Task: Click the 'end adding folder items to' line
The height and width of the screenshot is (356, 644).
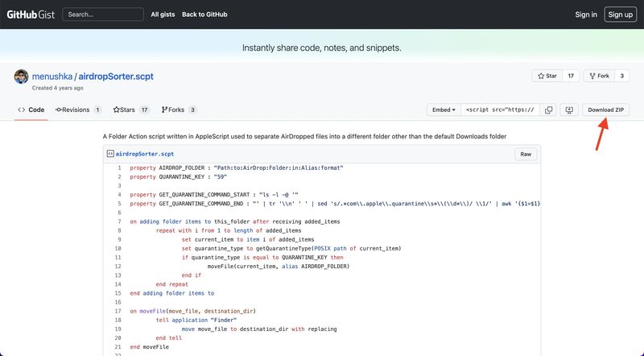Action: tap(172, 293)
